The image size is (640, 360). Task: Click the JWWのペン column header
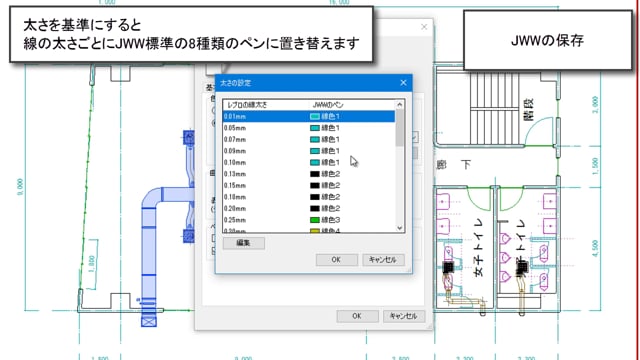coord(352,105)
